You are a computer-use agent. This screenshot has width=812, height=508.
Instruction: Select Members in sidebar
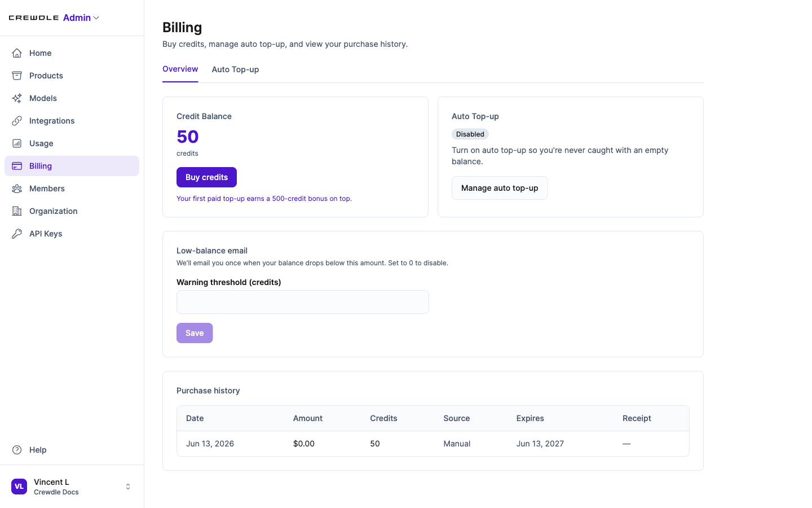coord(72,189)
